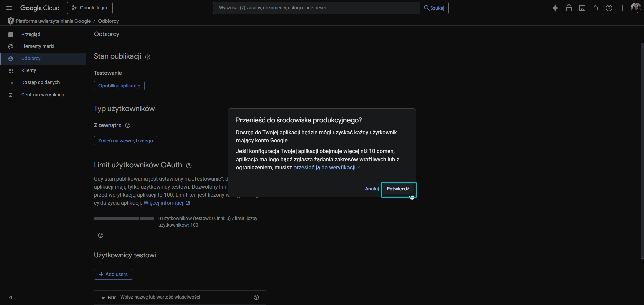644x305 pixels.
Task: Open the help question mark in header
Action: point(609,8)
